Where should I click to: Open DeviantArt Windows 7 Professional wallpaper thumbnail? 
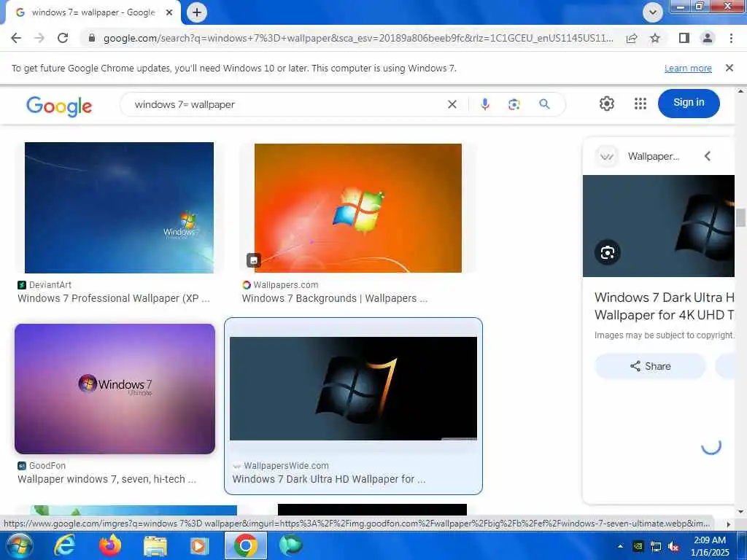click(x=119, y=208)
